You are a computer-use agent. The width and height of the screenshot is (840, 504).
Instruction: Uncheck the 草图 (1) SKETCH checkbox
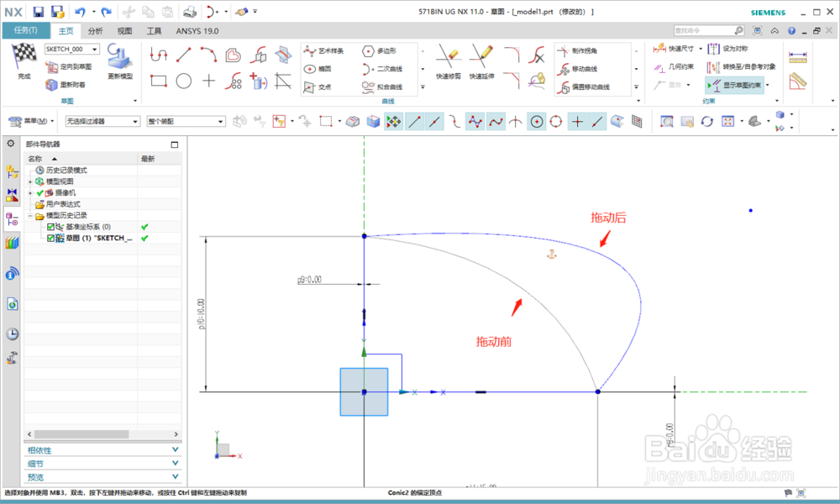pos(51,238)
